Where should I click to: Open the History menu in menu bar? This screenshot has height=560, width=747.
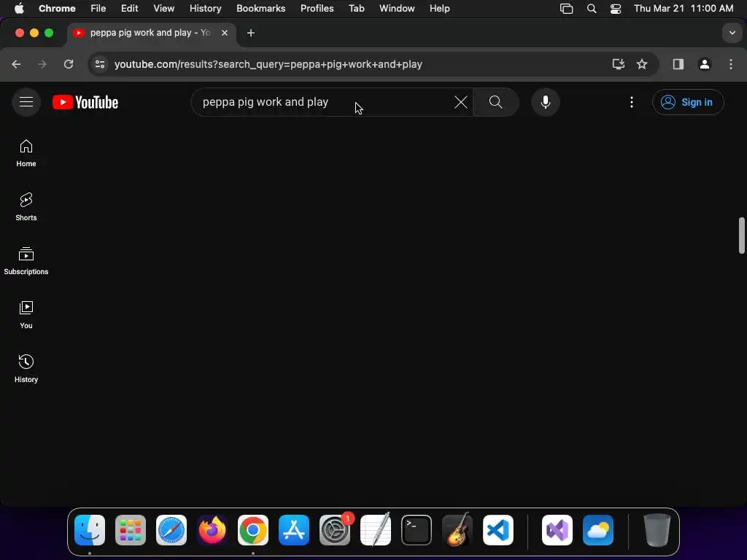pyautogui.click(x=205, y=8)
